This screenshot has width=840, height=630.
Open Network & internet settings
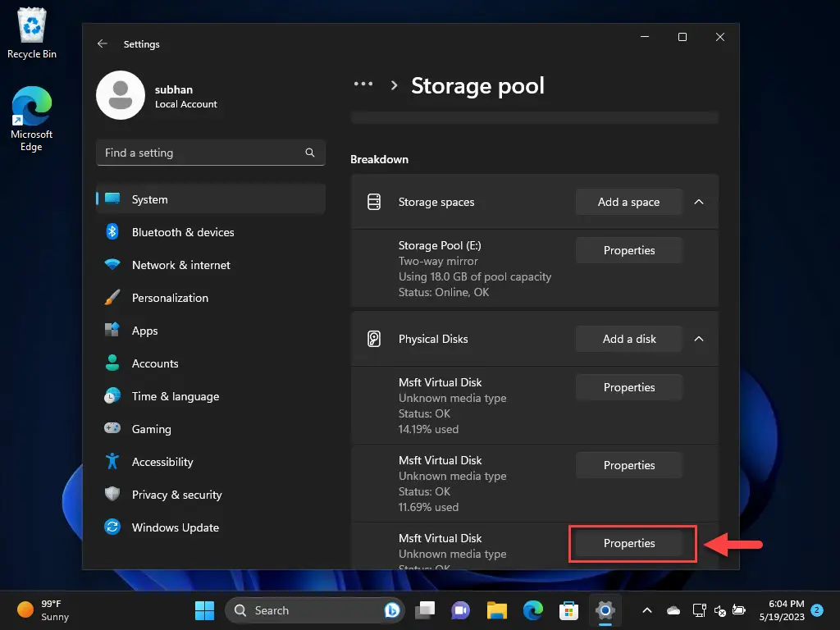180,265
